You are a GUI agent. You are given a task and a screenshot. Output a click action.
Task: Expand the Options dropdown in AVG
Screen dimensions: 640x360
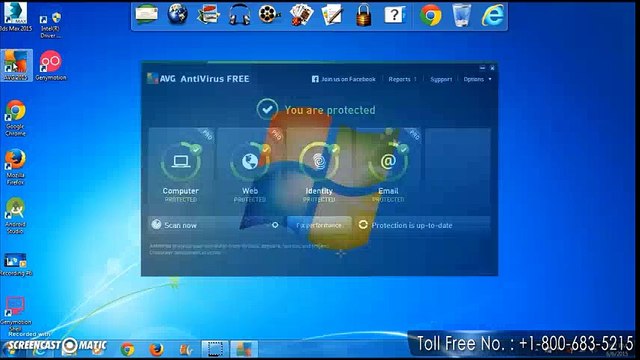pos(477,79)
